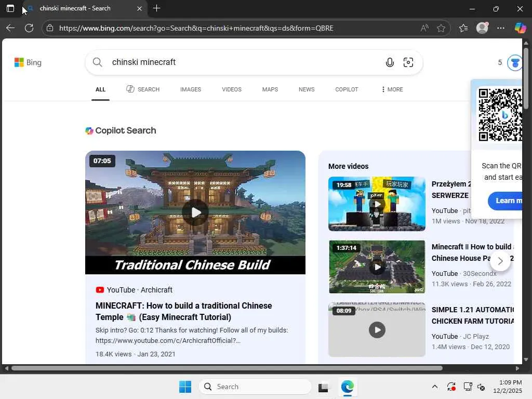
Task: Click the sync status tray icon
Action: click(451, 387)
